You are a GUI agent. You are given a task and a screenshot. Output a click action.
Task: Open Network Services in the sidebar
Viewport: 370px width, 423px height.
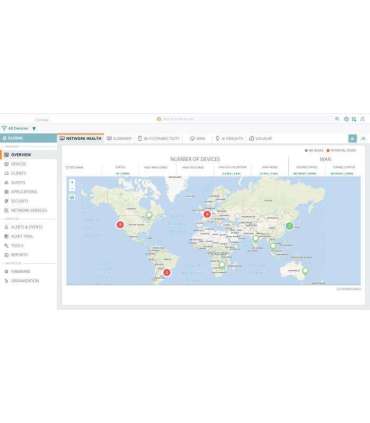click(29, 210)
